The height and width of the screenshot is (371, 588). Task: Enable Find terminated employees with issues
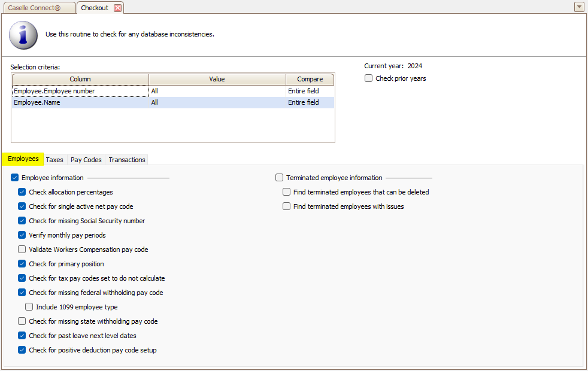(x=286, y=206)
